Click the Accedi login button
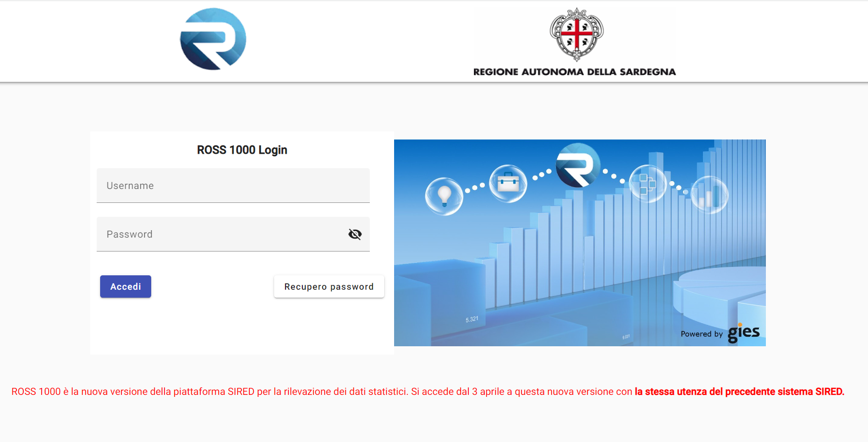 click(x=125, y=287)
